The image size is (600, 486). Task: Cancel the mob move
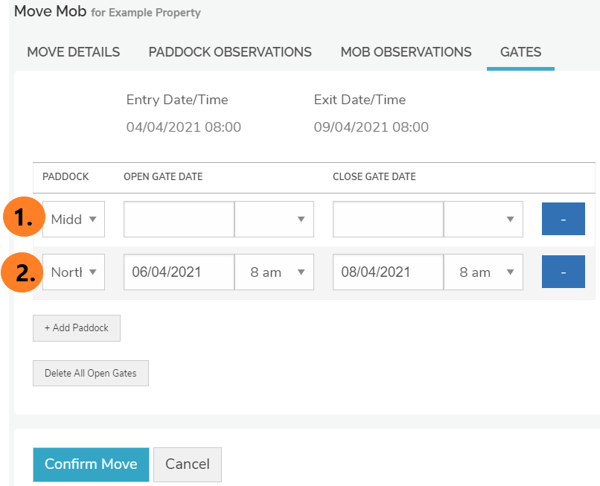pos(187,465)
